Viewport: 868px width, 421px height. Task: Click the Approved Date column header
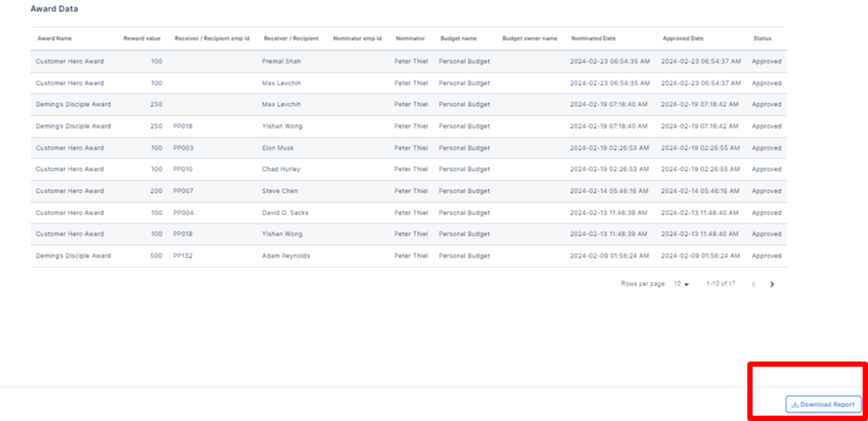click(x=683, y=38)
